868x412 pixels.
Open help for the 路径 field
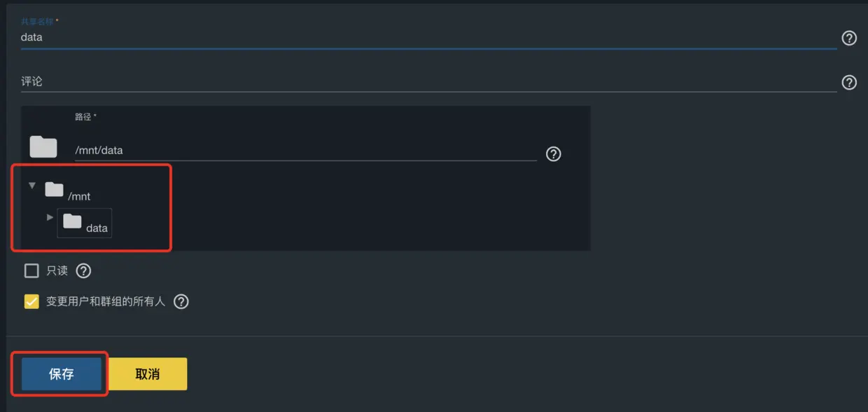[553, 154]
